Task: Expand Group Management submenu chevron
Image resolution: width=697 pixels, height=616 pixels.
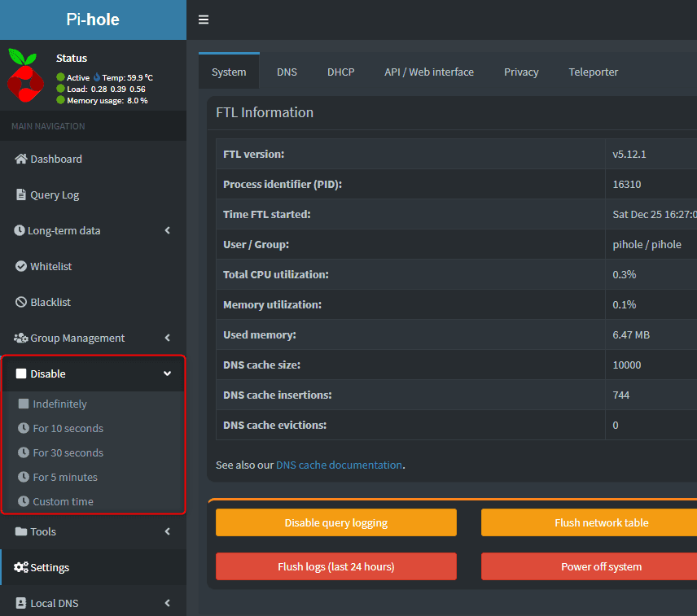Action: tap(168, 338)
